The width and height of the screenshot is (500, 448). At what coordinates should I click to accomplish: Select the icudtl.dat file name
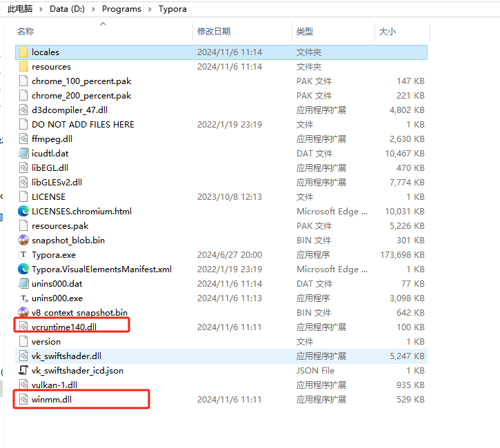(50, 154)
